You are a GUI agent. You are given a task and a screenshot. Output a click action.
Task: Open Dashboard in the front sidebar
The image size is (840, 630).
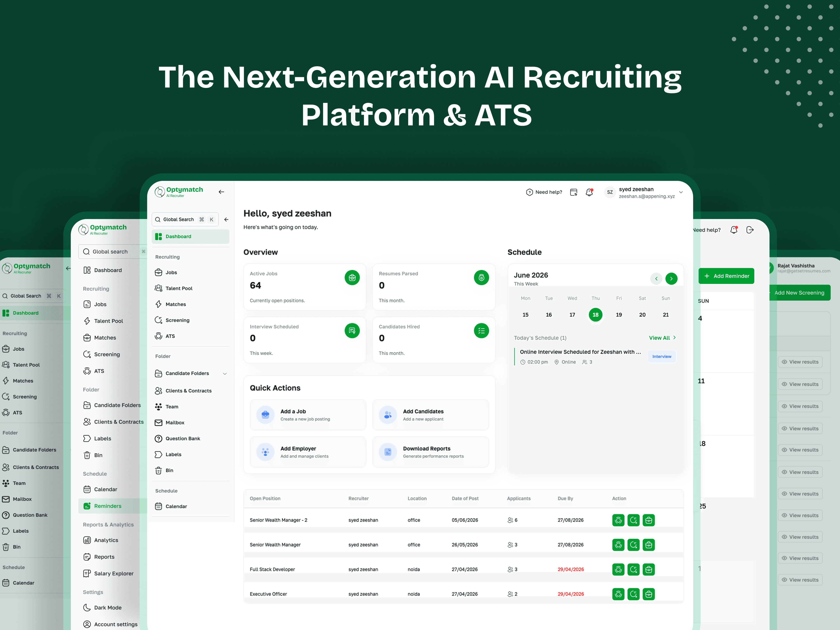pyautogui.click(x=190, y=237)
